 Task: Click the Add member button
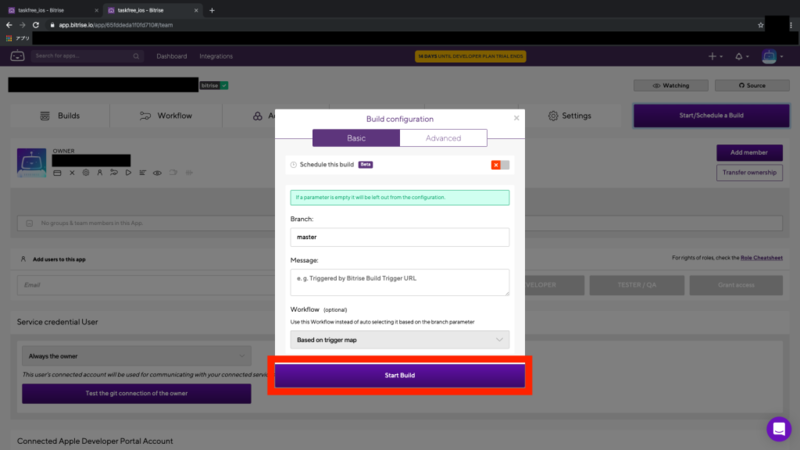coord(749,153)
